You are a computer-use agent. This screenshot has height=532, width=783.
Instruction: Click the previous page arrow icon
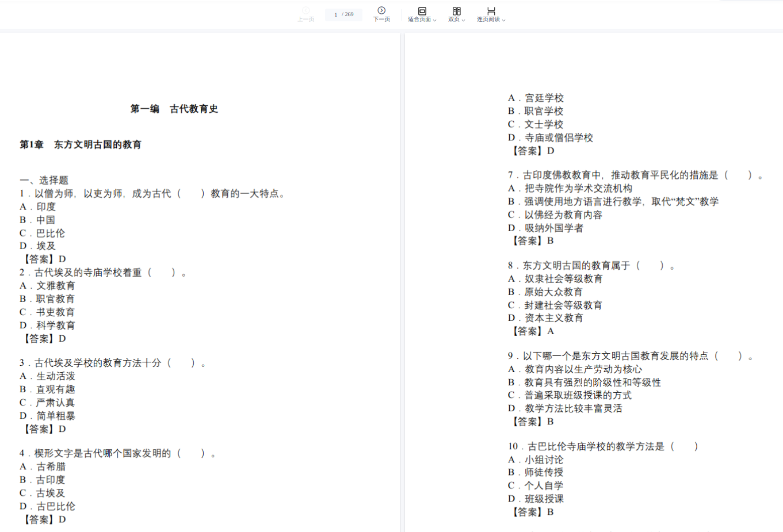pyautogui.click(x=305, y=10)
